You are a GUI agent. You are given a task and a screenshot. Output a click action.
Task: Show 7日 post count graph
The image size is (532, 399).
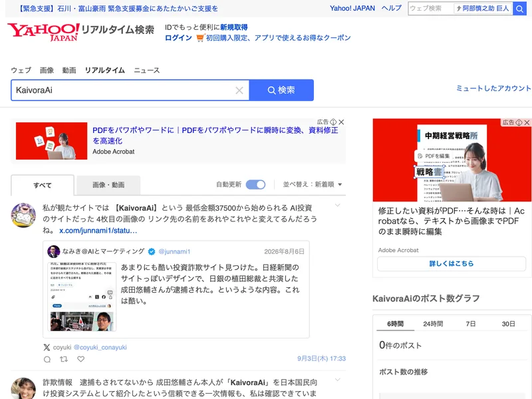471,324
